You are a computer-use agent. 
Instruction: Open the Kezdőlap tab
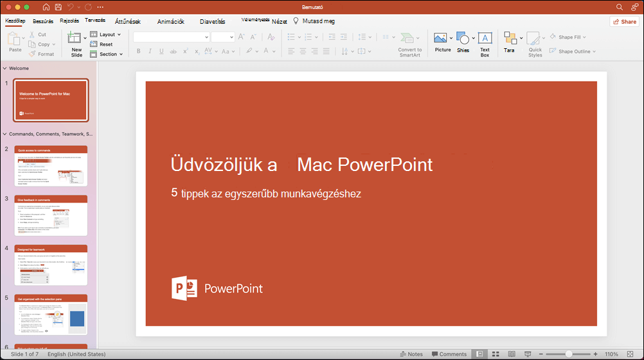[15, 21]
